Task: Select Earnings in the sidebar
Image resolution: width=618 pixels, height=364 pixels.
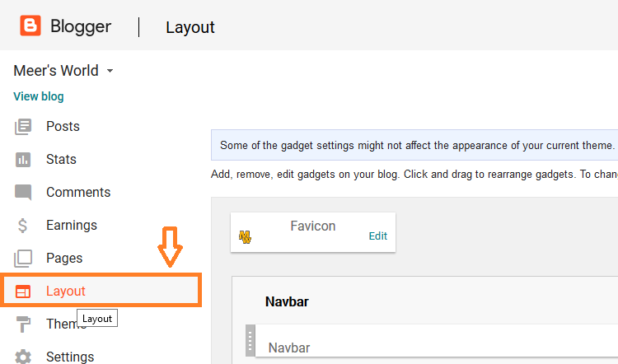Action: (x=72, y=226)
